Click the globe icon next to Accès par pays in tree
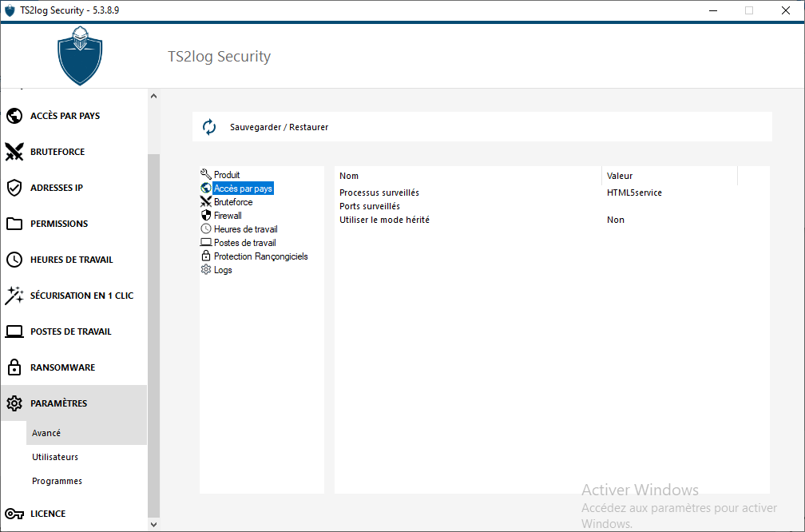 (x=206, y=188)
